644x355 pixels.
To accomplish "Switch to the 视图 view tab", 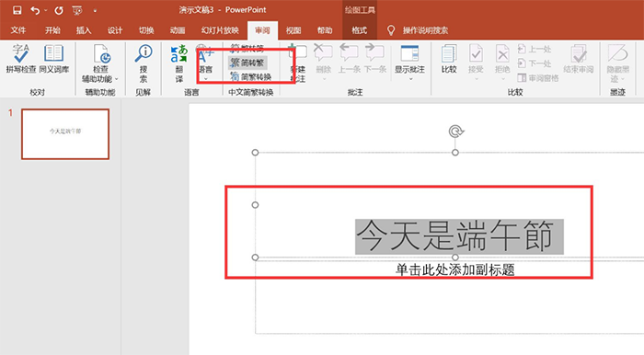I will [293, 30].
